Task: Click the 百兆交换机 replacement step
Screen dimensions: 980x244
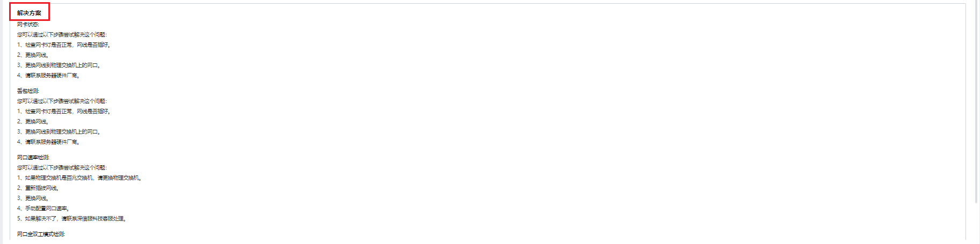Action: click(80, 178)
